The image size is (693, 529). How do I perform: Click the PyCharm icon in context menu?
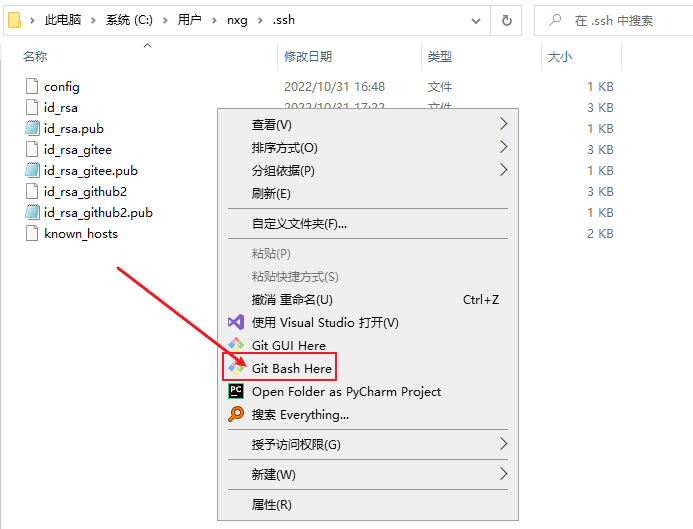236,391
